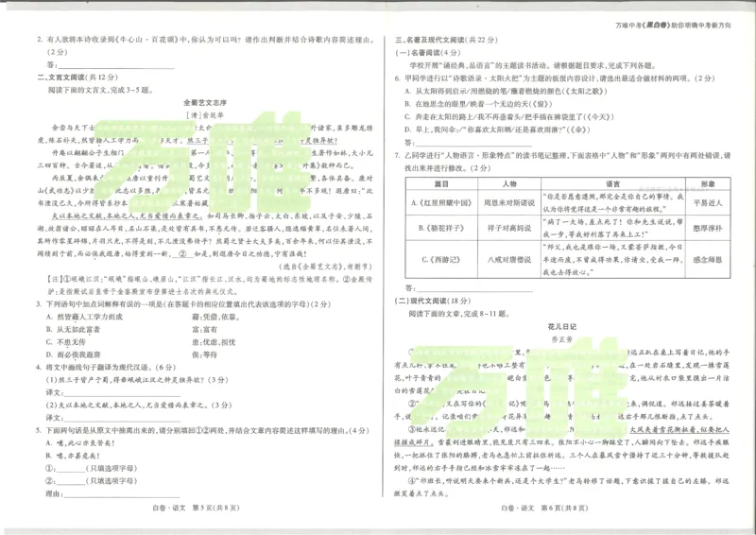
Task: Click the table cell "憨厚淳朴"
Action: (x=708, y=228)
